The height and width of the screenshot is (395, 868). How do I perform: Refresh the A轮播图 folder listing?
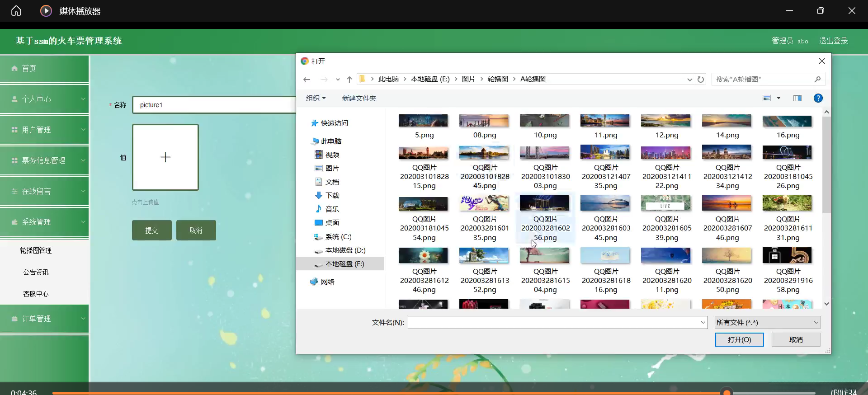[701, 80]
